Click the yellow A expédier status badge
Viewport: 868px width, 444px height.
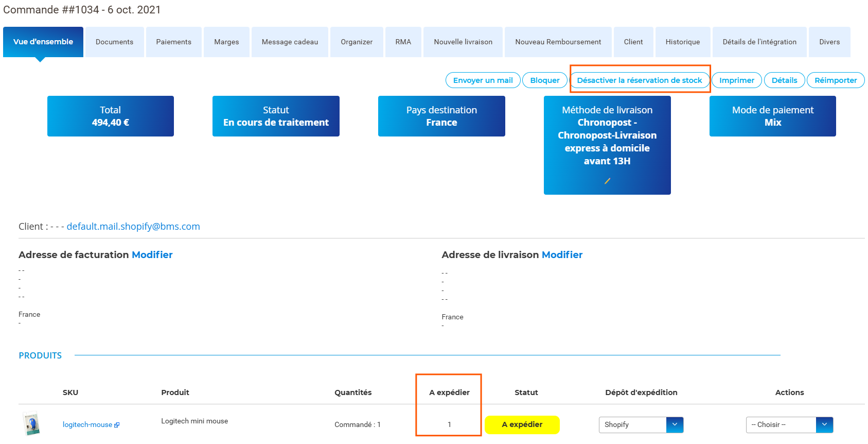(522, 424)
